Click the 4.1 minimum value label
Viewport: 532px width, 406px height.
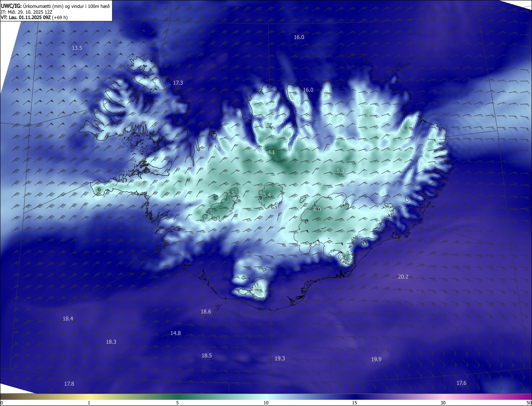tap(271, 152)
